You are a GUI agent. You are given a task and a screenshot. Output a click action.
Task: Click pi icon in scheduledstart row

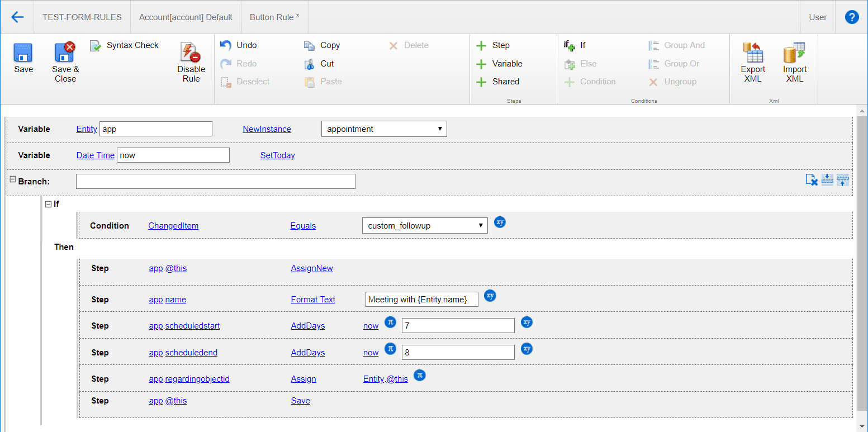391,322
